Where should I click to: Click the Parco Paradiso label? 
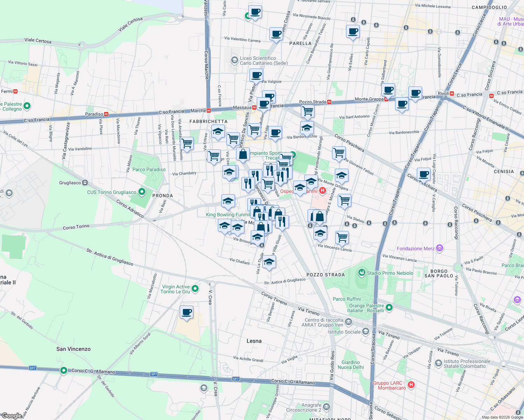149,169
